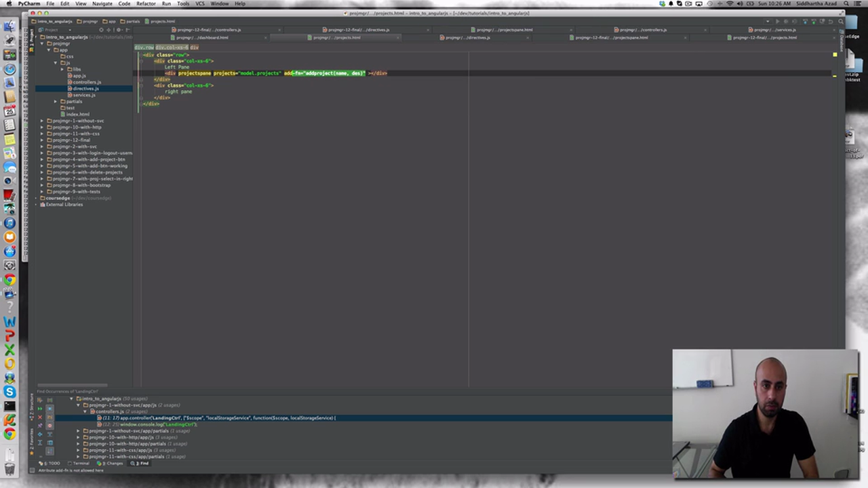This screenshot has height=488, width=868.
Task: Expand the courseedge project node
Action: [x=36, y=198]
